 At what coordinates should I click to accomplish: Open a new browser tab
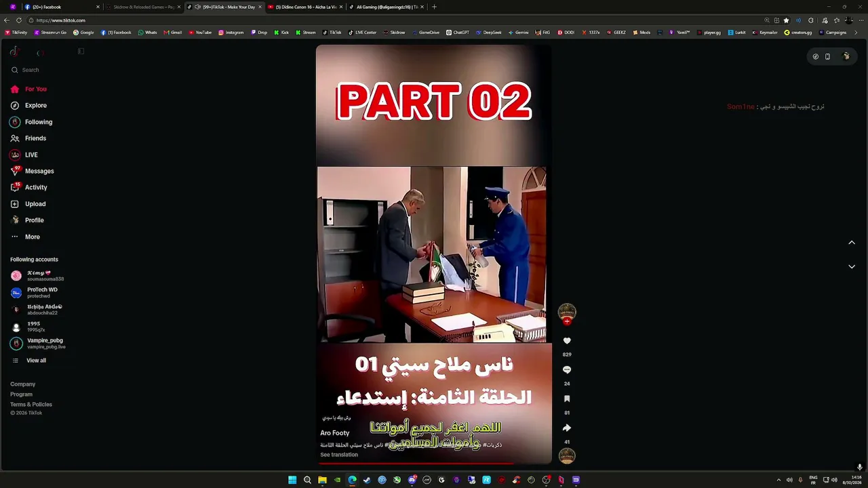[434, 7]
